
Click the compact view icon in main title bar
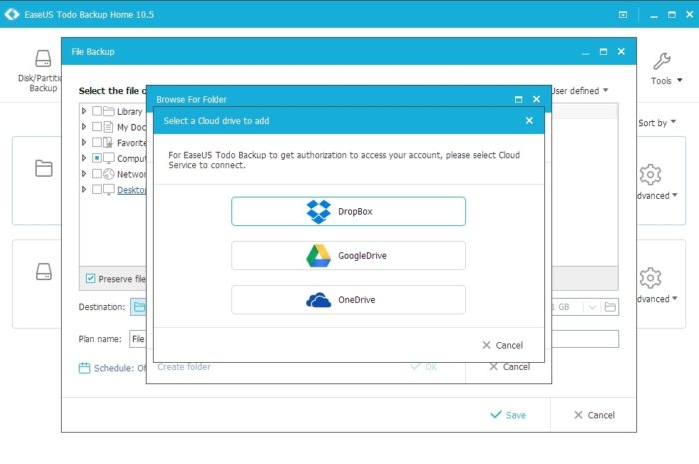(x=623, y=15)
